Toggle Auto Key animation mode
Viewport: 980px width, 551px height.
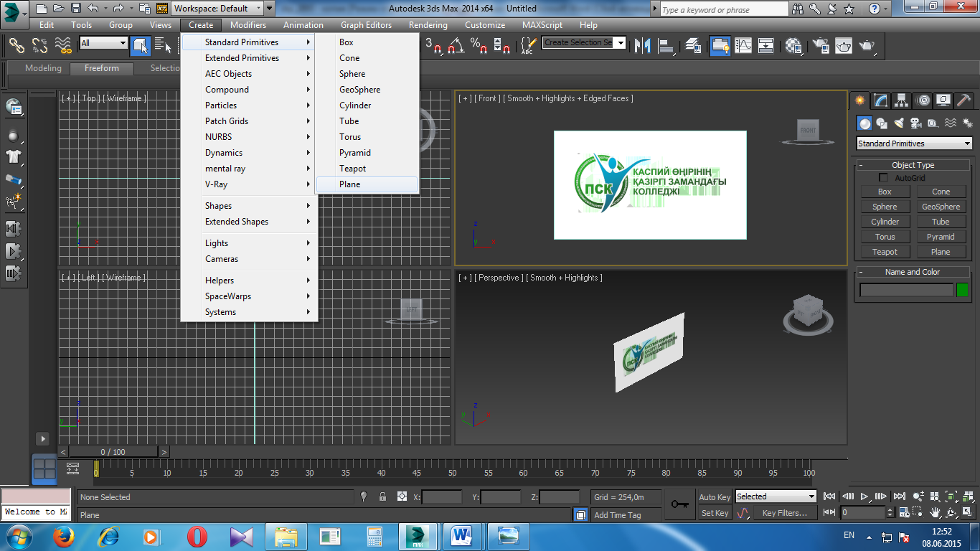click(715, 496)
